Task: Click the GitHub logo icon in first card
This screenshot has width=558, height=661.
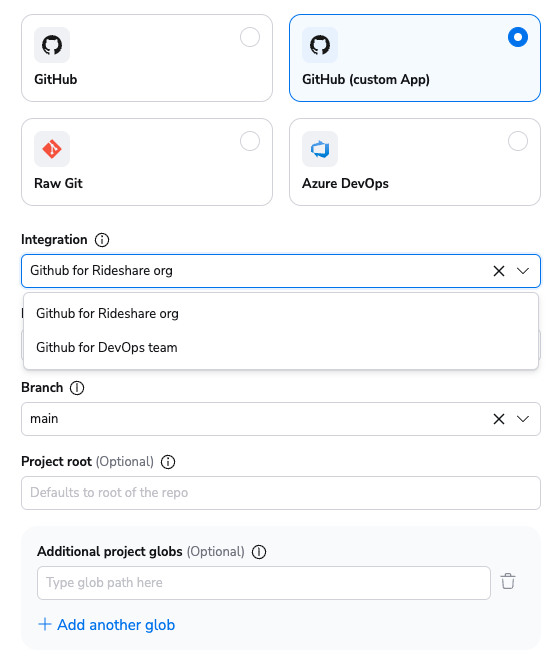Action: click(52, 45)
